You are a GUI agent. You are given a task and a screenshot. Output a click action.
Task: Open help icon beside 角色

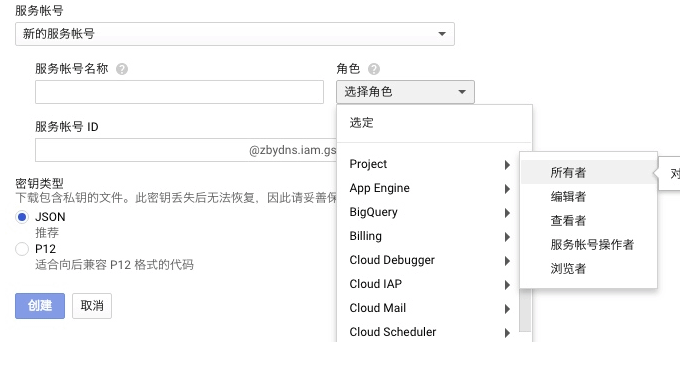[373, 69]
